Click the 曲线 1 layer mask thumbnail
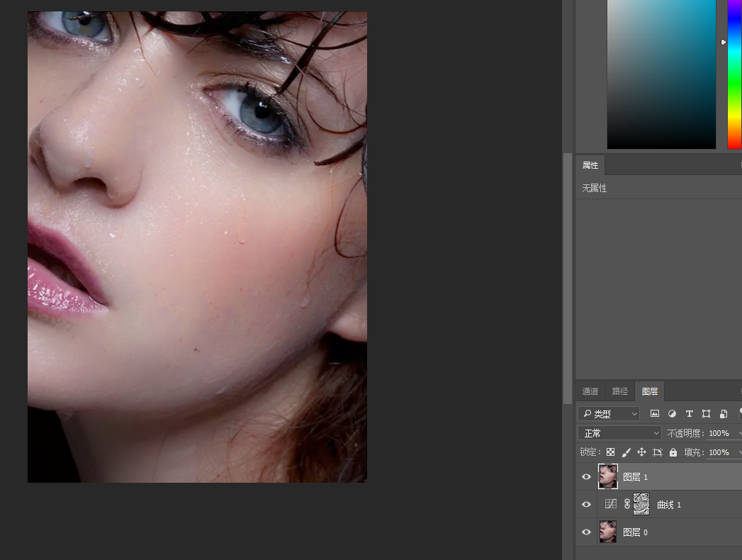 coord(641,504)
